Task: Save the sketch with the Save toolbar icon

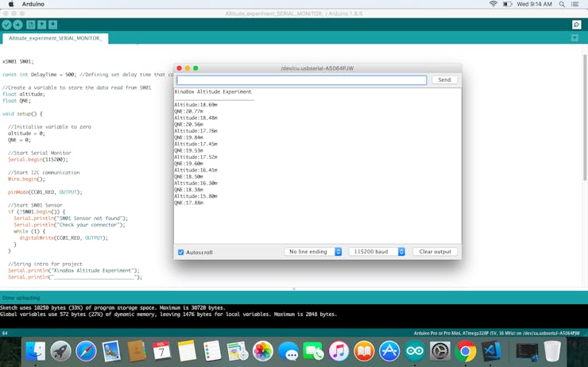Action: point(53,25)
